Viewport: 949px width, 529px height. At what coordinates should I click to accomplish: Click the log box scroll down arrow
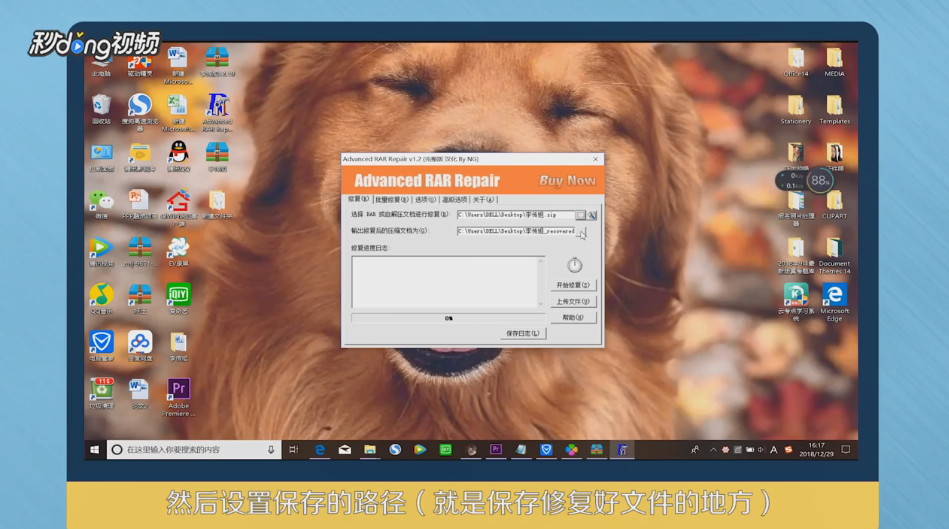pyautogui.click(x=541, y=304)
